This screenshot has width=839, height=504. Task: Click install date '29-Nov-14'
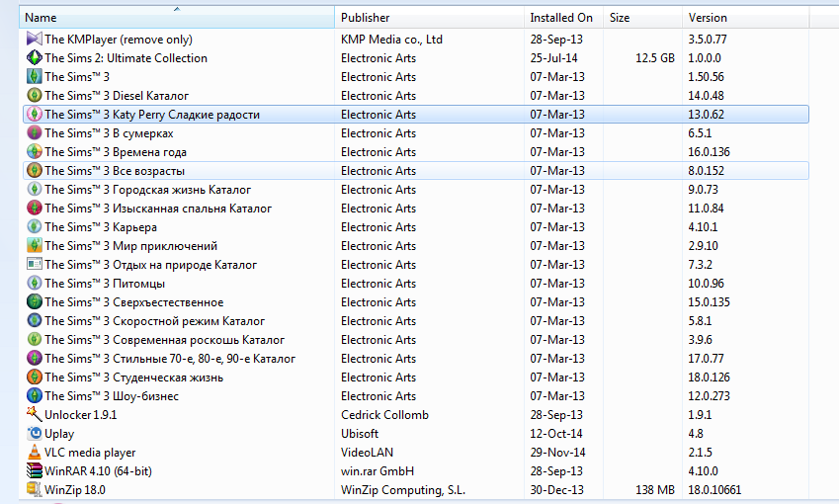[x=557, y=452]
